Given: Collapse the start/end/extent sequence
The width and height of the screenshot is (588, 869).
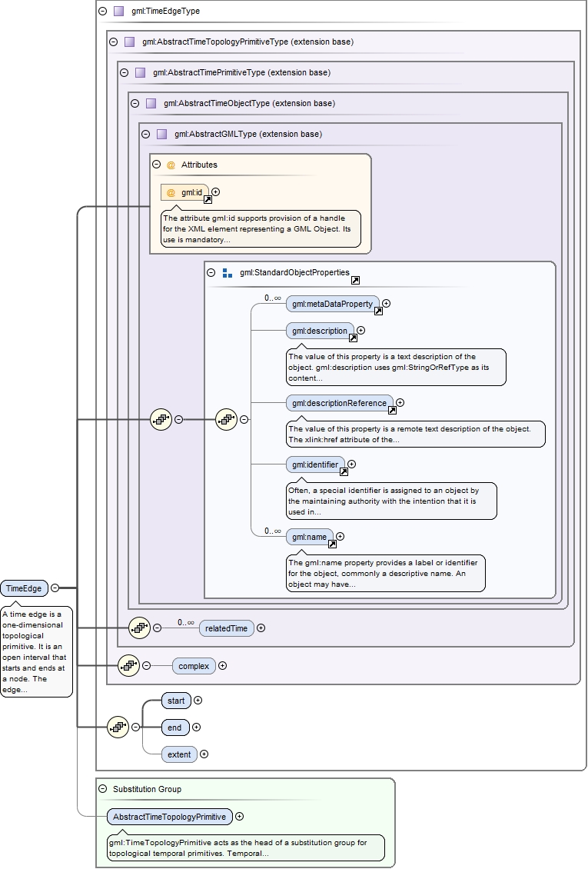Looking at the screenshot, I should coord(135,727).
